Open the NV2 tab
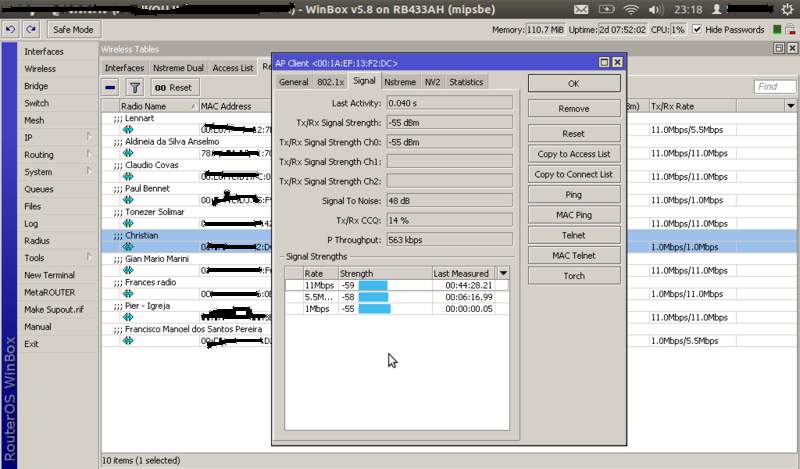This screenshot has height=469, width=800. [433, 82]
